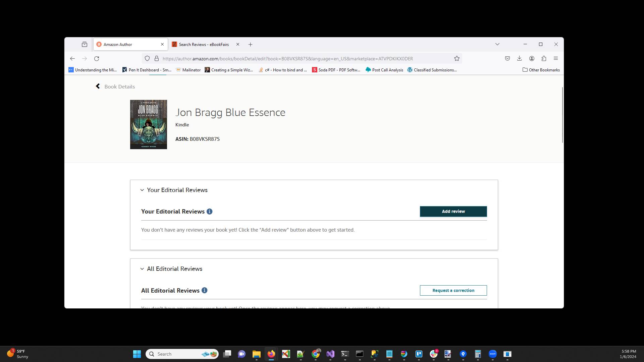The image size is (644, 362).
Task: Open the Mailinator bookmark
Action: point(189,70)
